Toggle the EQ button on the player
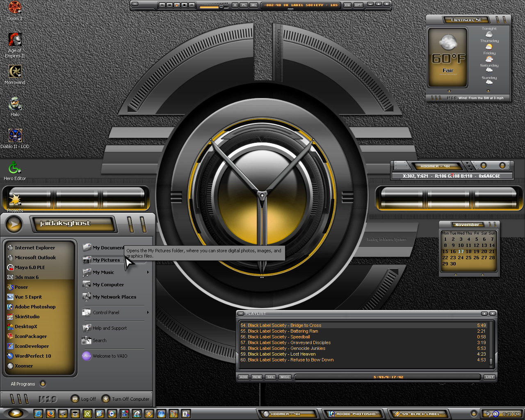 coord(347,5)
